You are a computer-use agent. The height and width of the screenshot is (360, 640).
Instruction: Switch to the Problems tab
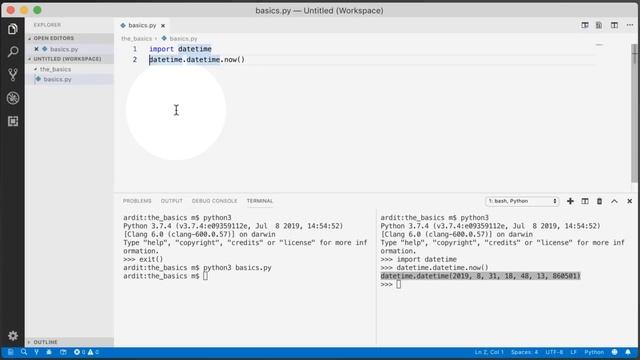pos(137,201)
